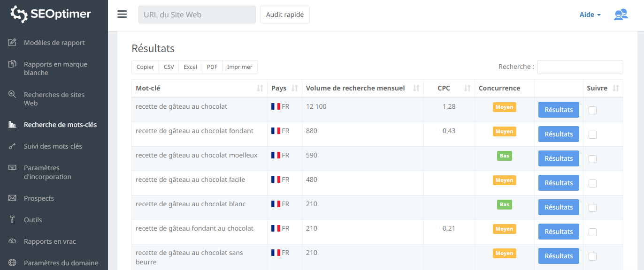The image size is (644, 270).
Task: Tick the Suivre checkbox for chocolat blanc
Action: [592, 208]
